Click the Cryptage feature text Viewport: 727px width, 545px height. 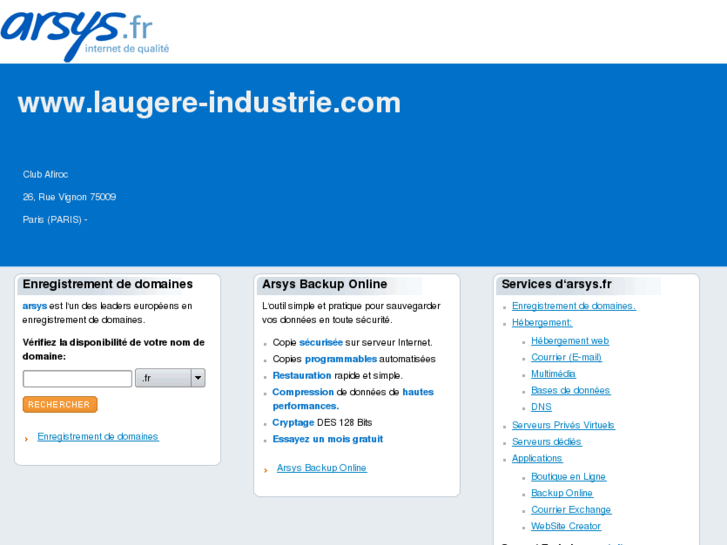click(293, 423)
